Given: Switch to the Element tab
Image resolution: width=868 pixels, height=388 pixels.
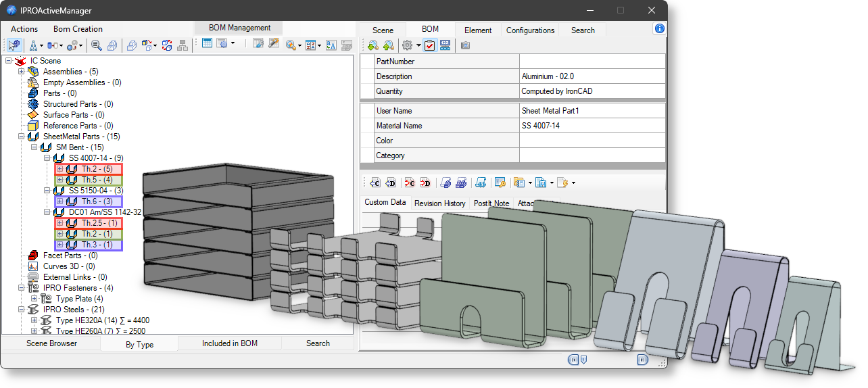Looking at the screenshot, I should pyautogui.click(x=478, y=30).
